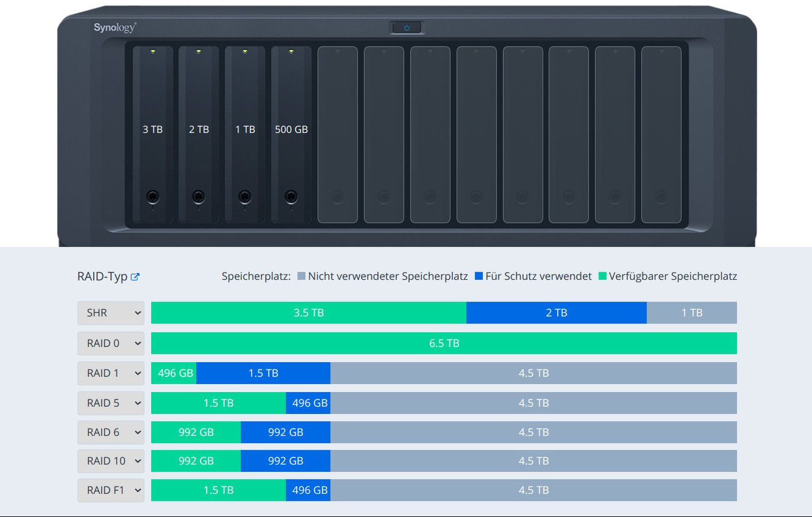
Task: Toggle the 'Verfügbarer Speicherplatz' legend entry
Action: (x=672, y=275)
